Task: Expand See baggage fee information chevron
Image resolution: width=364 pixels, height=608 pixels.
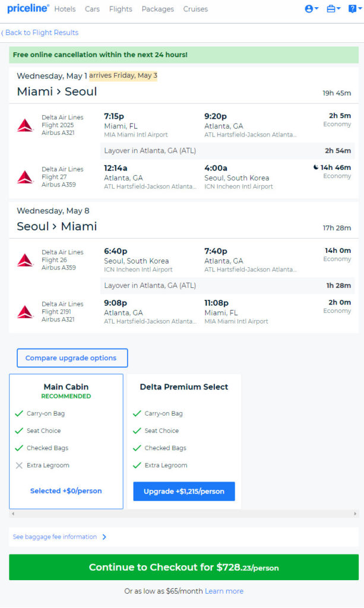Action: point(104,537)
